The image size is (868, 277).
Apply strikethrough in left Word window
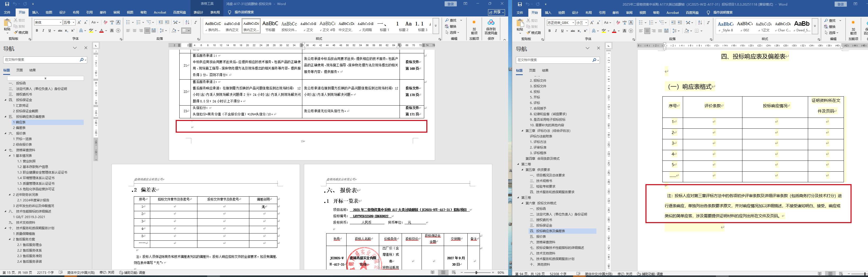(x=60, y=31)
